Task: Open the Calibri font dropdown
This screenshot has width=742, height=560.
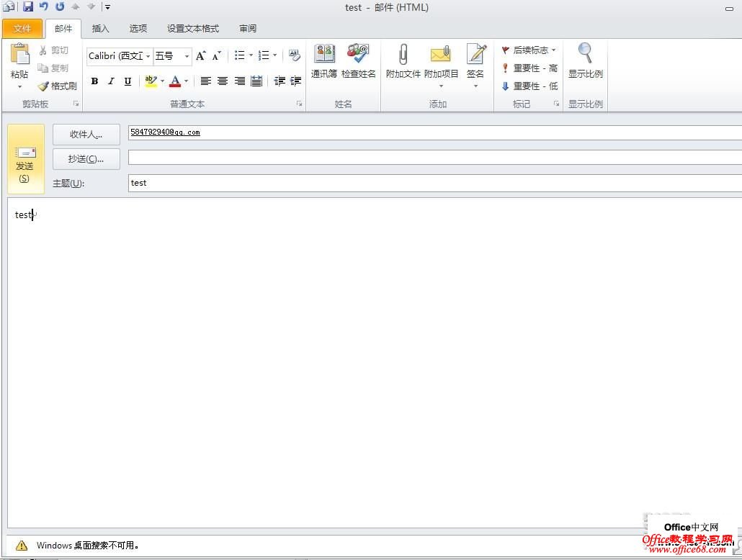Action: pos(148,55)
